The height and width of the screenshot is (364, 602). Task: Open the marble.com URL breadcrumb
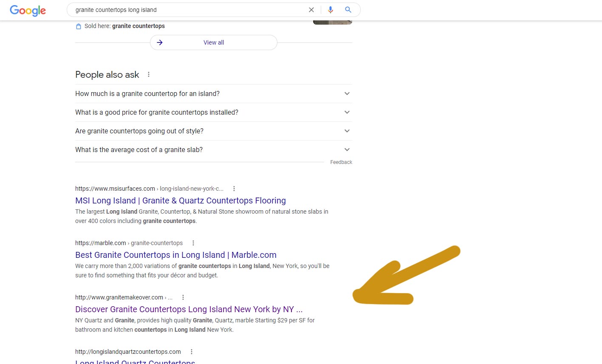(x=129, y=243)
